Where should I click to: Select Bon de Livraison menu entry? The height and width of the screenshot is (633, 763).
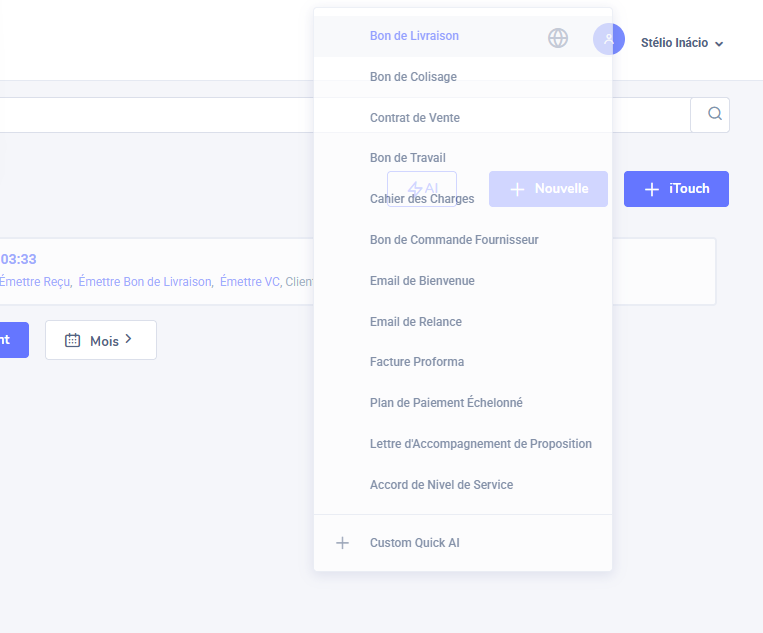click(462, 36)
